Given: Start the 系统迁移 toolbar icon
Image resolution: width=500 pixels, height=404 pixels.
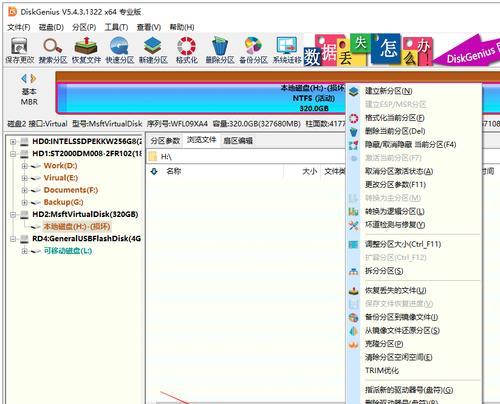Looking at the screenshot, I should point(287,50).
